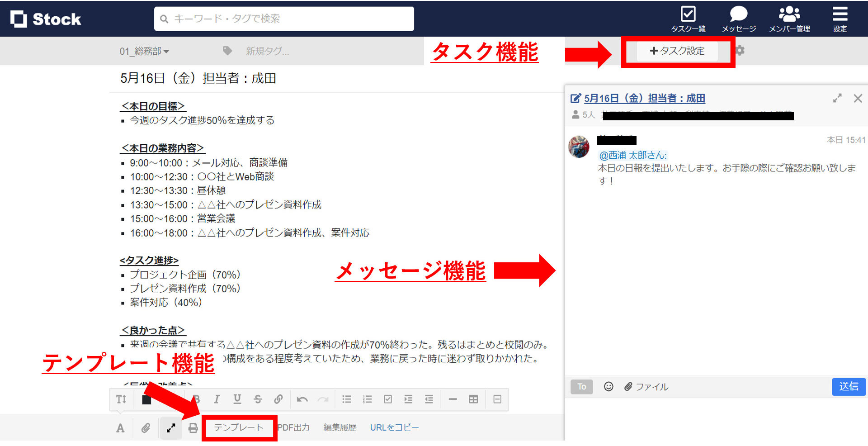This screenshot has width=868, height=446.
Task: Click the undo arrow in the editor
Action: pos(302,399)
